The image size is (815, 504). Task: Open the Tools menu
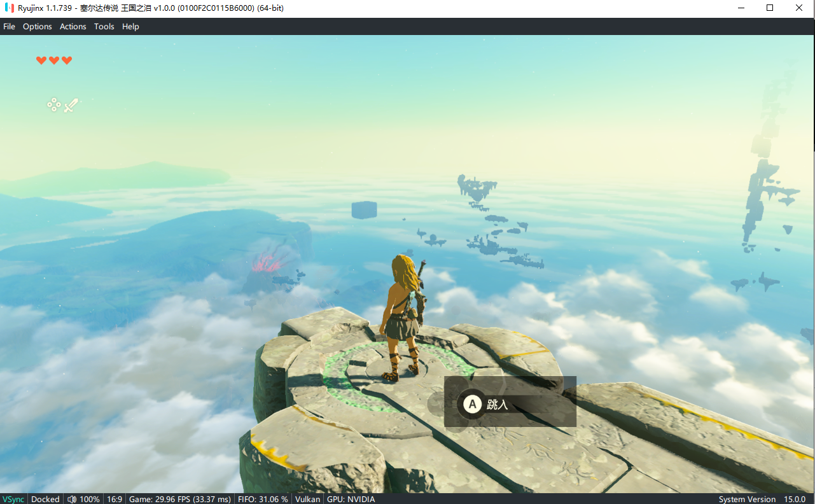[x=104, y=26]
